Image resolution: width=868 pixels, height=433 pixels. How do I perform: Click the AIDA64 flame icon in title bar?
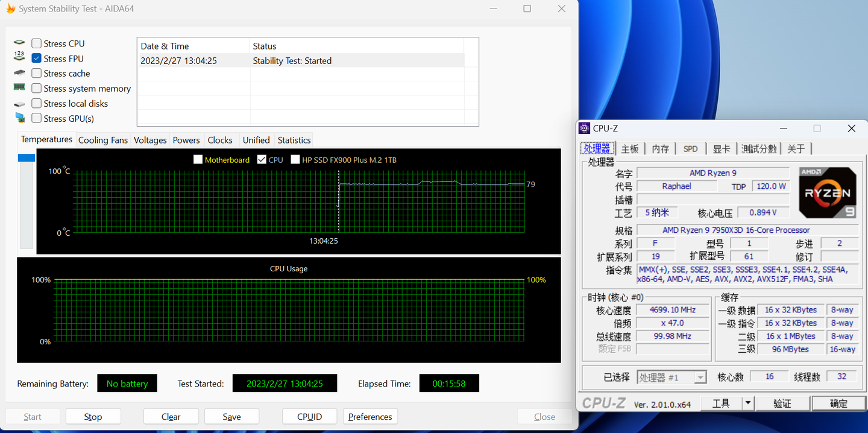pyautogui.click(x=10, y=8)
